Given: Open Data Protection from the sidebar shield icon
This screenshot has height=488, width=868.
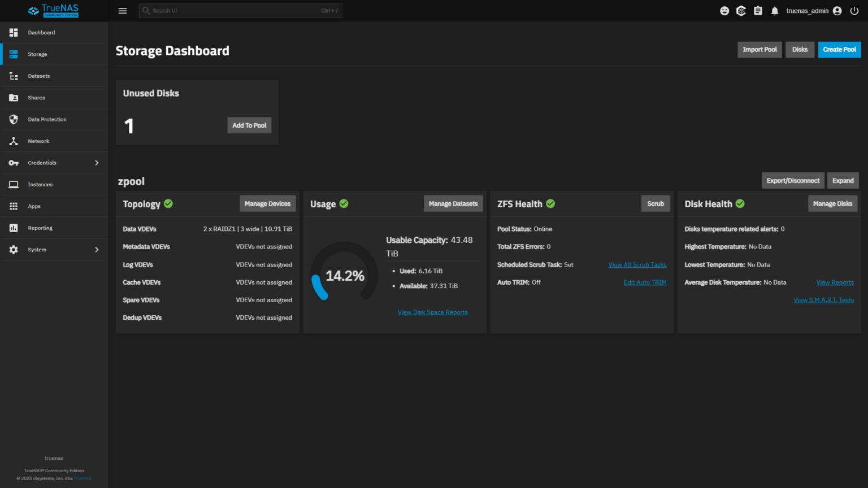Looking at the screenshot, I should point(13,119).
